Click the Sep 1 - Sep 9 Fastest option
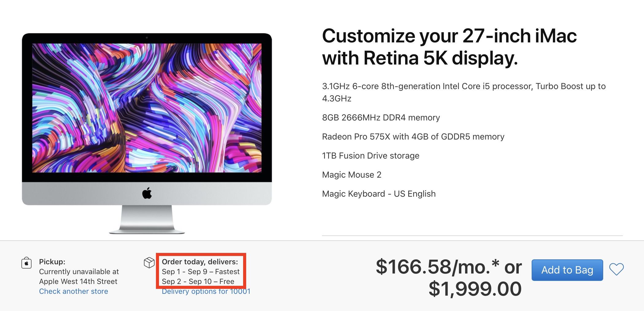The height and width of the screenshot is (311, 644). pos(201,272)
